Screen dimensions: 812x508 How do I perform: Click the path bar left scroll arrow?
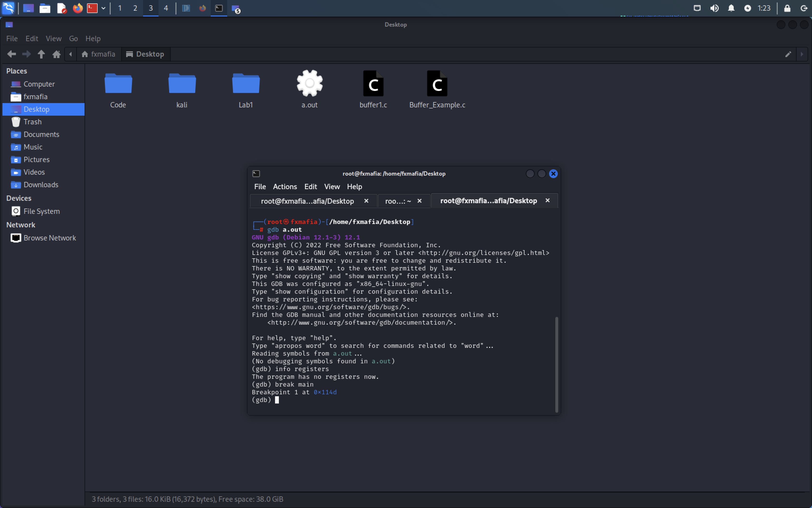click(x=71, y=54)
